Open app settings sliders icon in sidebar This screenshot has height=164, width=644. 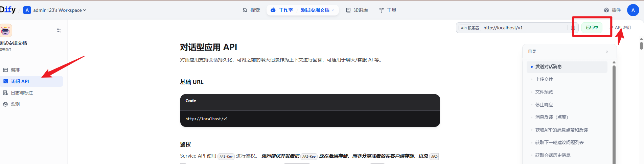point(59,30)
